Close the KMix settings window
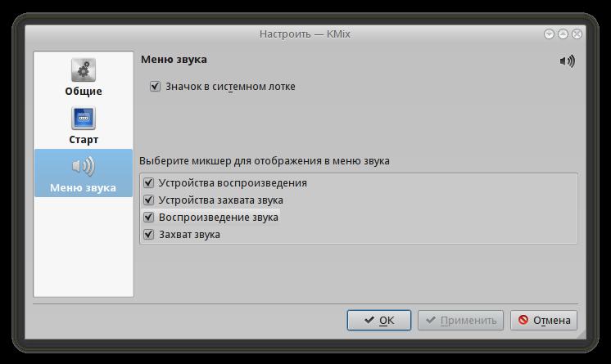Viewport: 611px width, 364px height. click(x=577, y=34)
